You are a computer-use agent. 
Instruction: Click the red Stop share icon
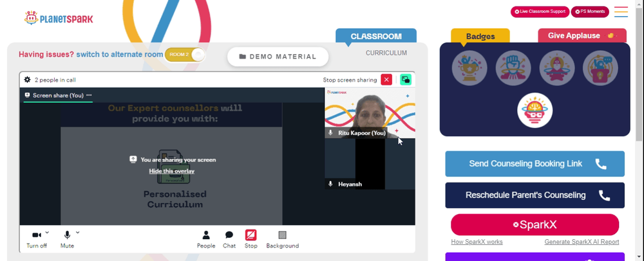pos(251,235)
